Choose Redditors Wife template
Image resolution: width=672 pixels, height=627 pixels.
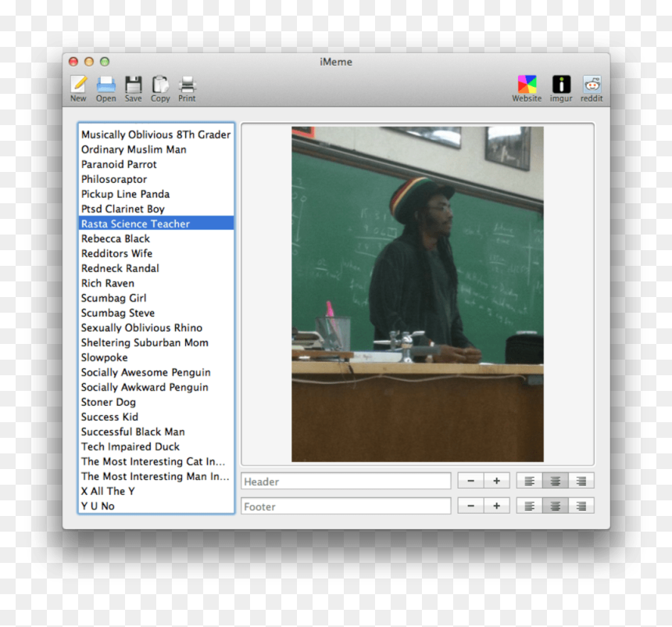pyautogui.click(x=156, y=253)
